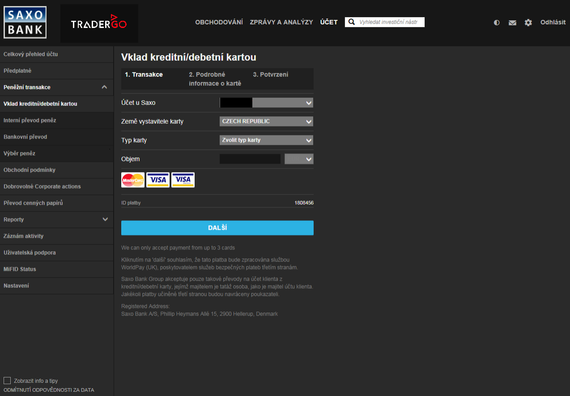This screenshot has width=570, height=396.
Task: Open the 'Účet u Saxo' dropdown
Action: coord(266,103)
